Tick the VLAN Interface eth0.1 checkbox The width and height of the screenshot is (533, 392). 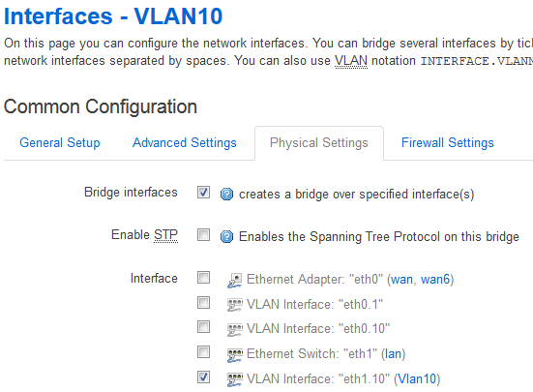203,303
